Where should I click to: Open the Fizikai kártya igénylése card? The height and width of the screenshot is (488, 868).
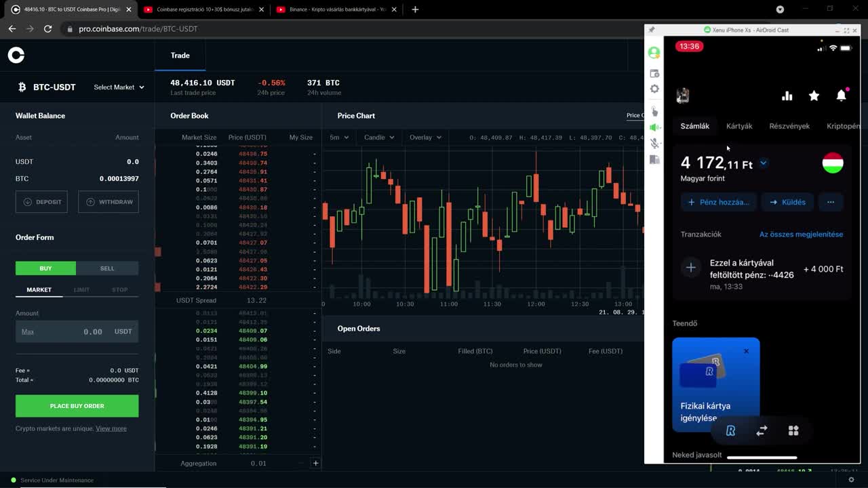point(716,384)
